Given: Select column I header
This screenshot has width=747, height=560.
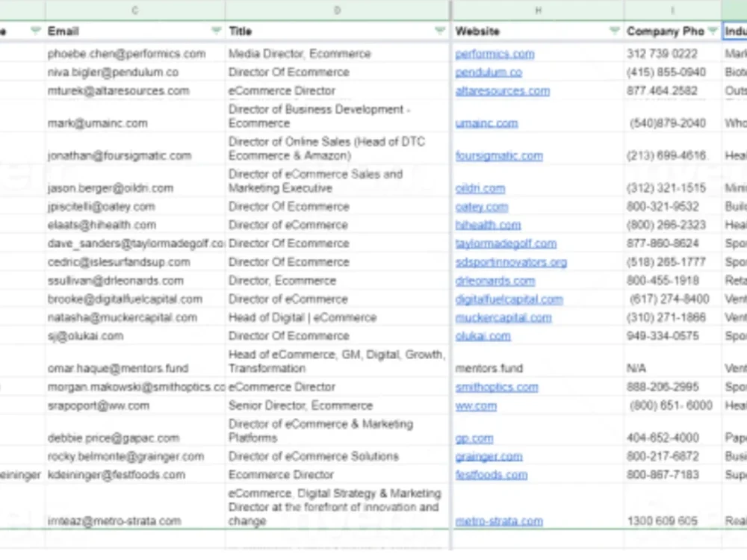Looking at the screenshot, I should pos(673,10).
